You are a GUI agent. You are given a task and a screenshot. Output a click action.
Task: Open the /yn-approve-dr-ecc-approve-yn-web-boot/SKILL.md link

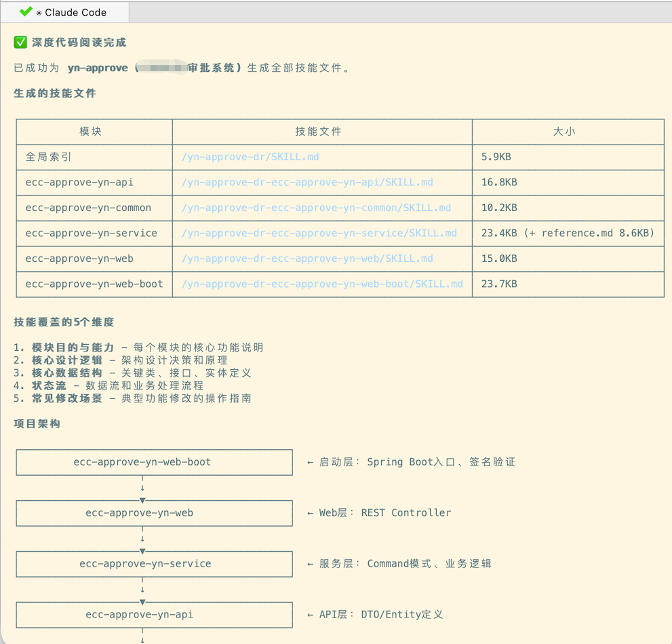tap(322, 284)
